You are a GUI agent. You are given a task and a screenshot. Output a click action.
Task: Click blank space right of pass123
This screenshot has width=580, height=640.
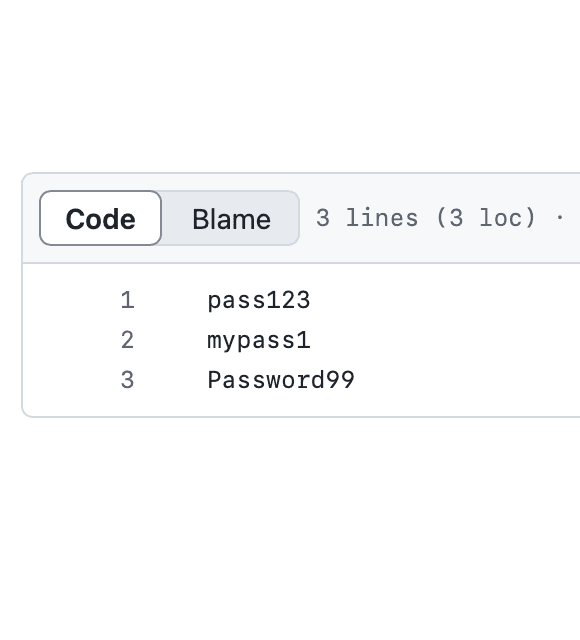445,300
